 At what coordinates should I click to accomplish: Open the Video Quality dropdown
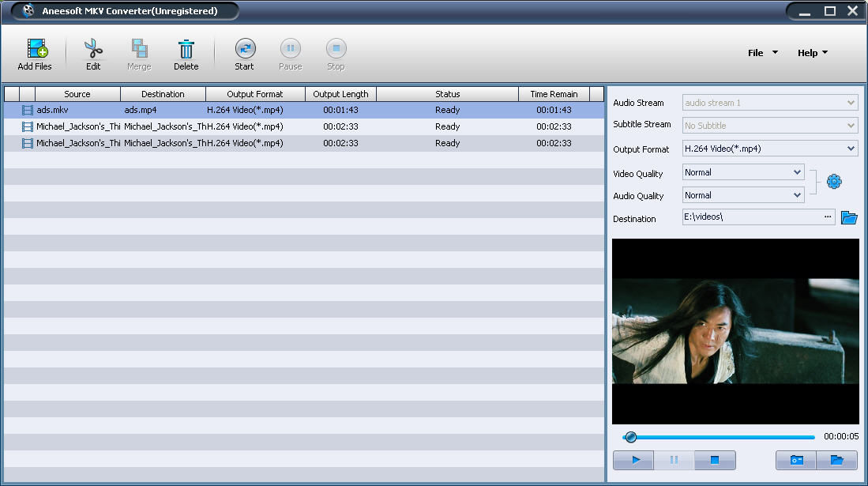coord(743,172)
